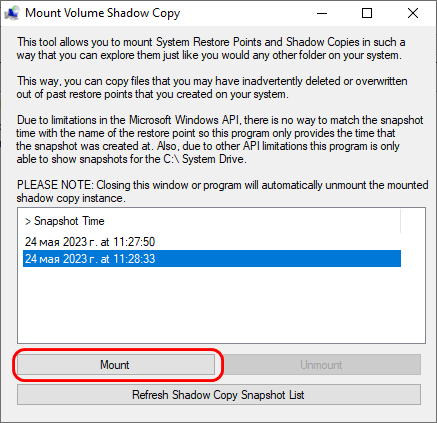
Task: Refresh Shadow Copy Snapshot List
Action: coord(219,395)
